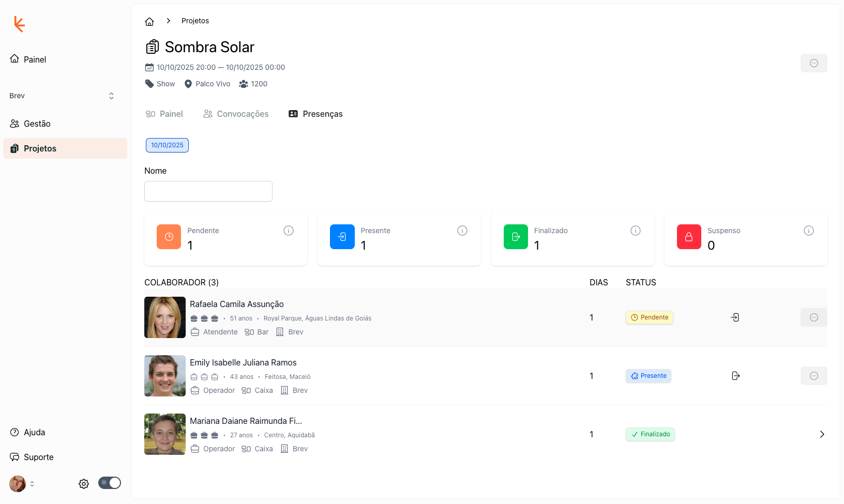Click check-in icon for Rafaela Camila Assunção
The image size is (844, 504).
tap(735, 317)
